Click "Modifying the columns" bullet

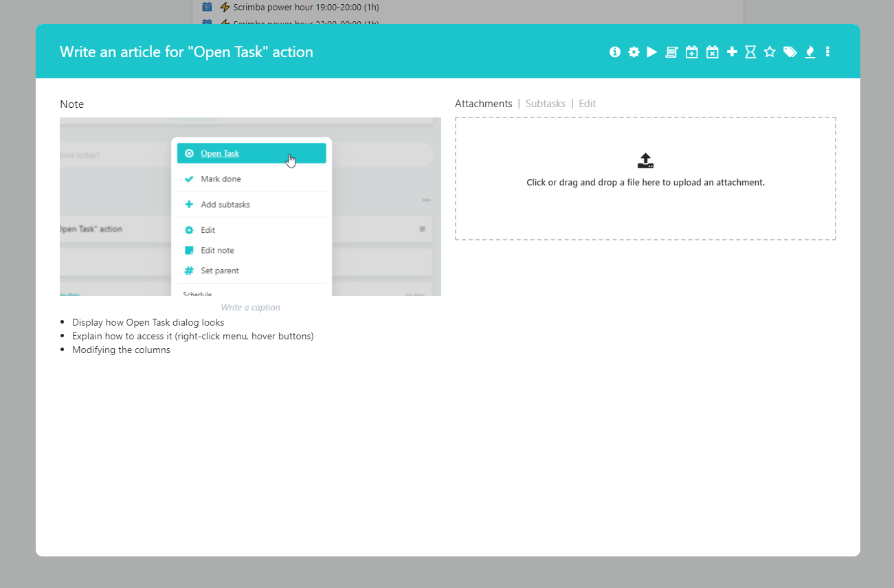(121, 350)
